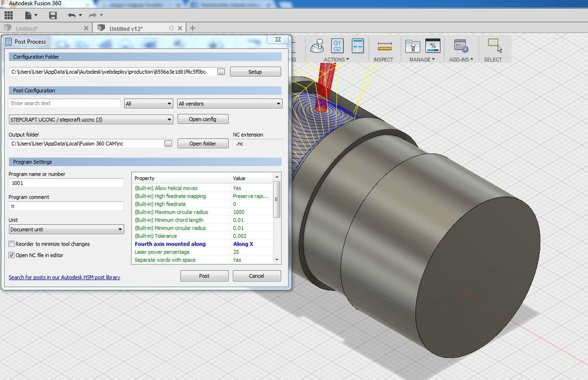Close the Post Process dialog
Screen dimensions: 588x380
[278, 39]
